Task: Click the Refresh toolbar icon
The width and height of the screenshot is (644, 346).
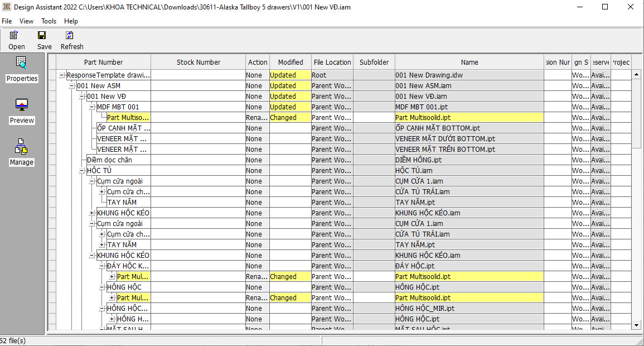Action: [70, 35]
